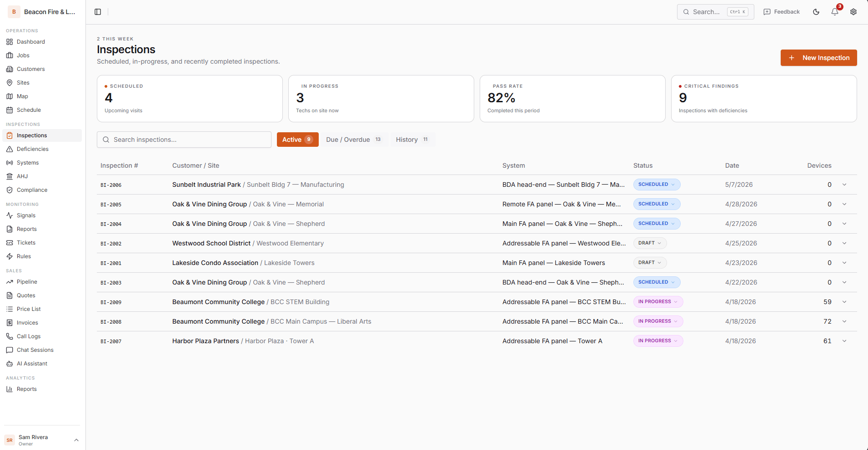Select the Jobs section icon
Screen dimensions: 868x450
10,55
